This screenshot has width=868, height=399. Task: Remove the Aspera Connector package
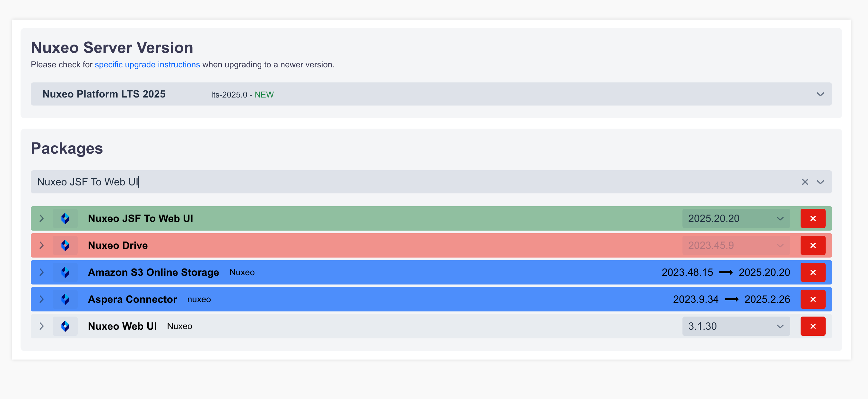point(813,299)
